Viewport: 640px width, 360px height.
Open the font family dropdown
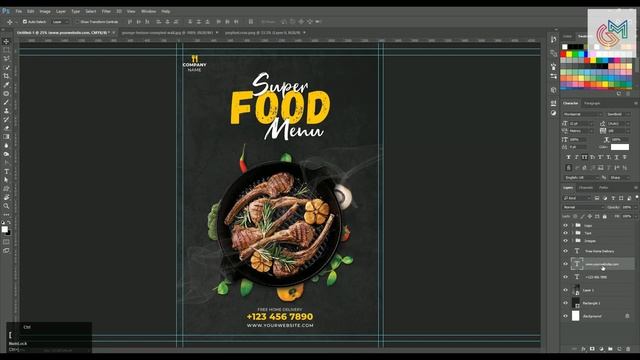pos(582,114)
